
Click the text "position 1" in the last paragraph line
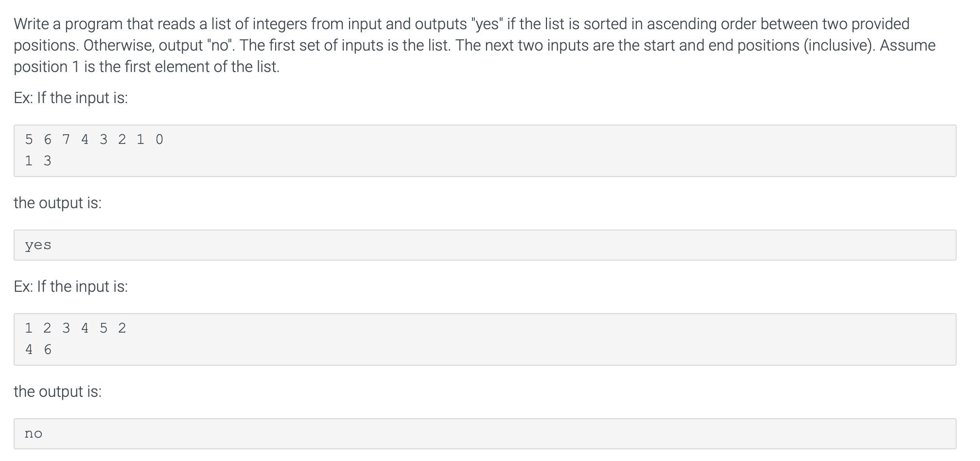[x=46, y=67]
